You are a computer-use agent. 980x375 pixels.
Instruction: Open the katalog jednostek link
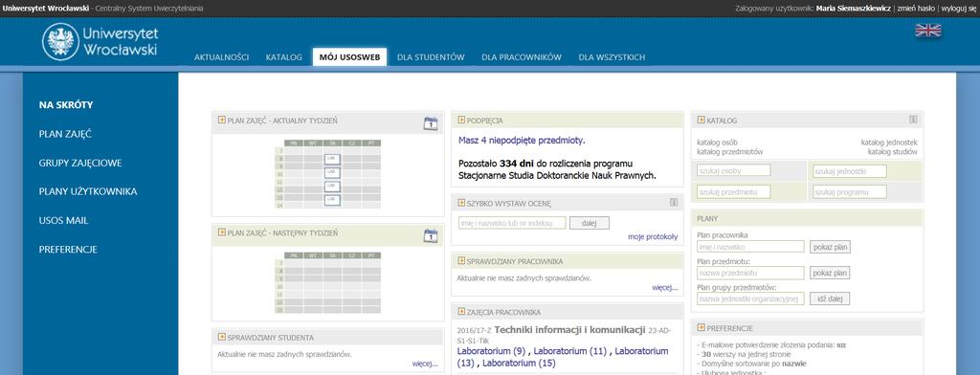click(x=889, y=142)
